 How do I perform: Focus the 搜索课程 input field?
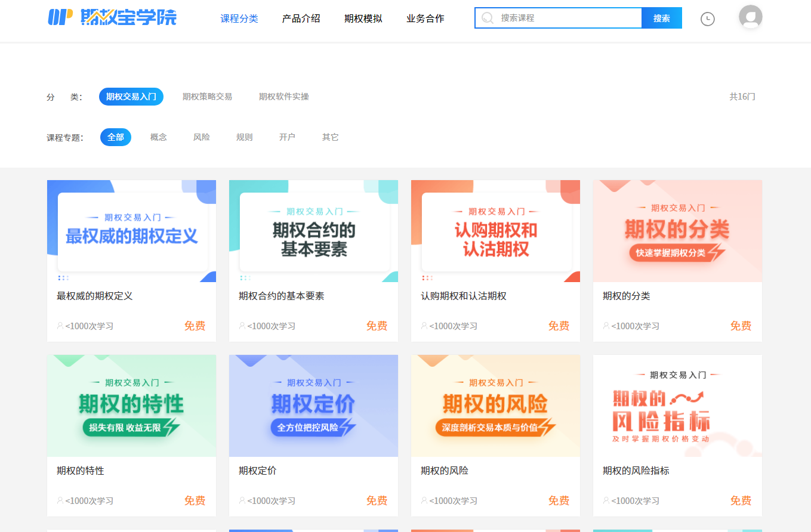click(567, 18)
